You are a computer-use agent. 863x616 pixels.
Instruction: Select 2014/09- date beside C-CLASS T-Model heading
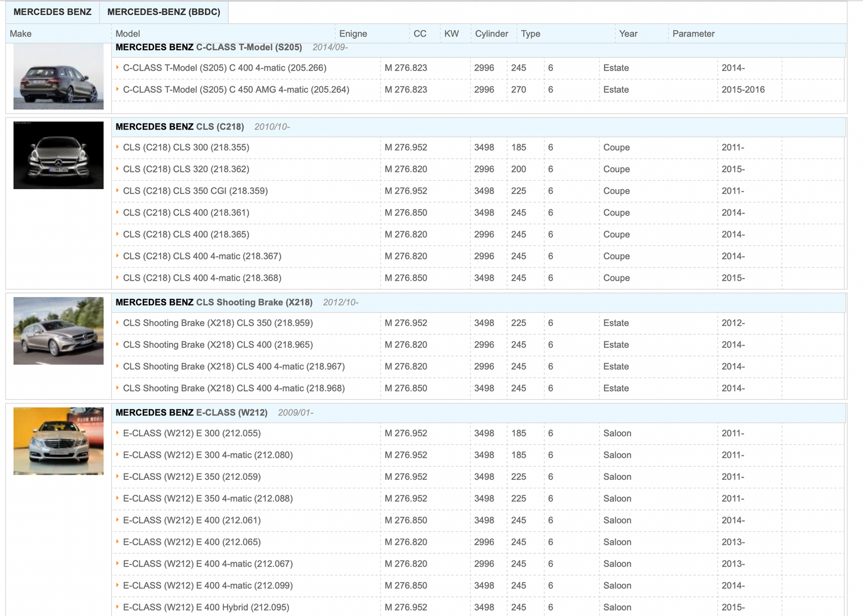330,47
